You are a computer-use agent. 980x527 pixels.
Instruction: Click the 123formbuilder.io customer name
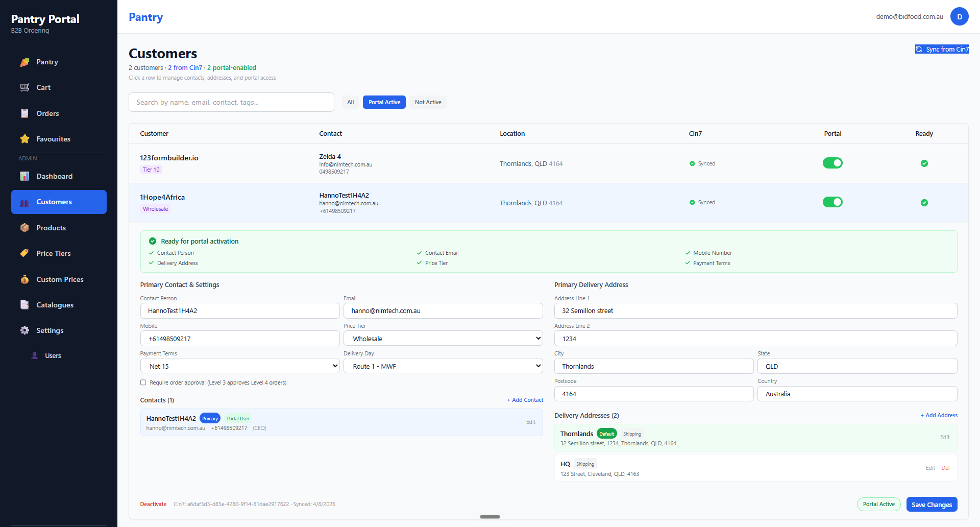pyautogui.click(x=169, y=158)
